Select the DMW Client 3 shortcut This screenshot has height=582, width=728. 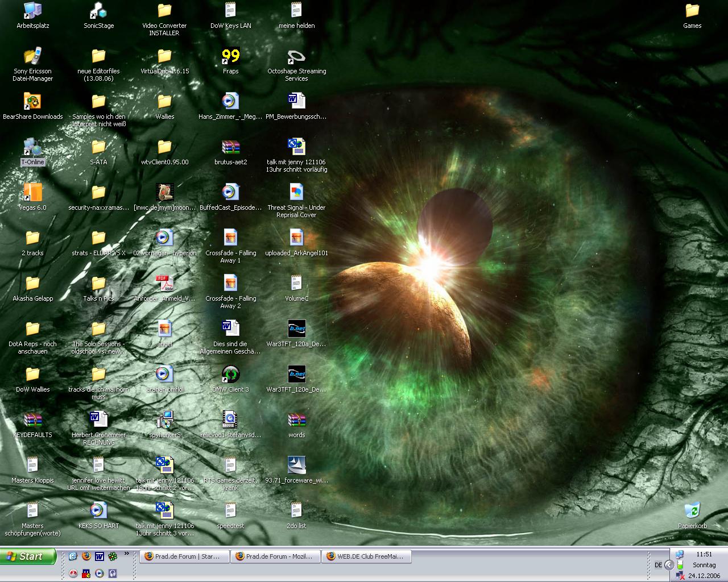(230, 375)
